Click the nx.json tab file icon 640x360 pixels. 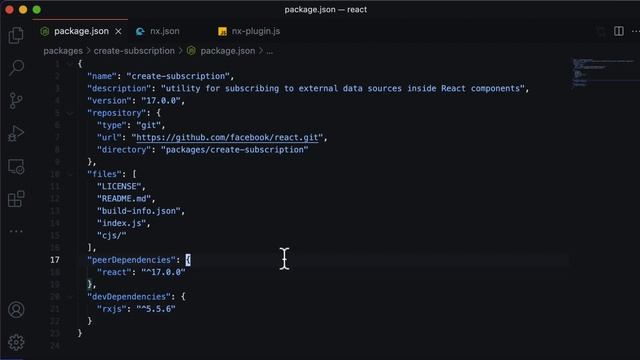[140, 31]
